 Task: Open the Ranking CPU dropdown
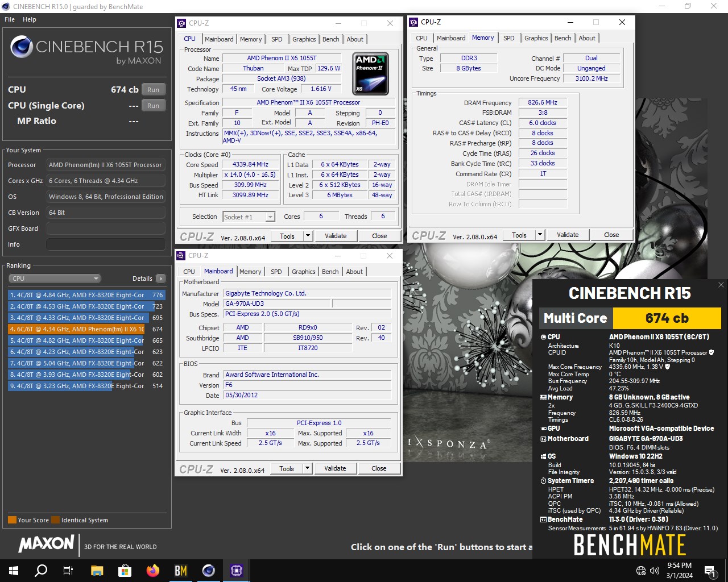click(55, 278)
